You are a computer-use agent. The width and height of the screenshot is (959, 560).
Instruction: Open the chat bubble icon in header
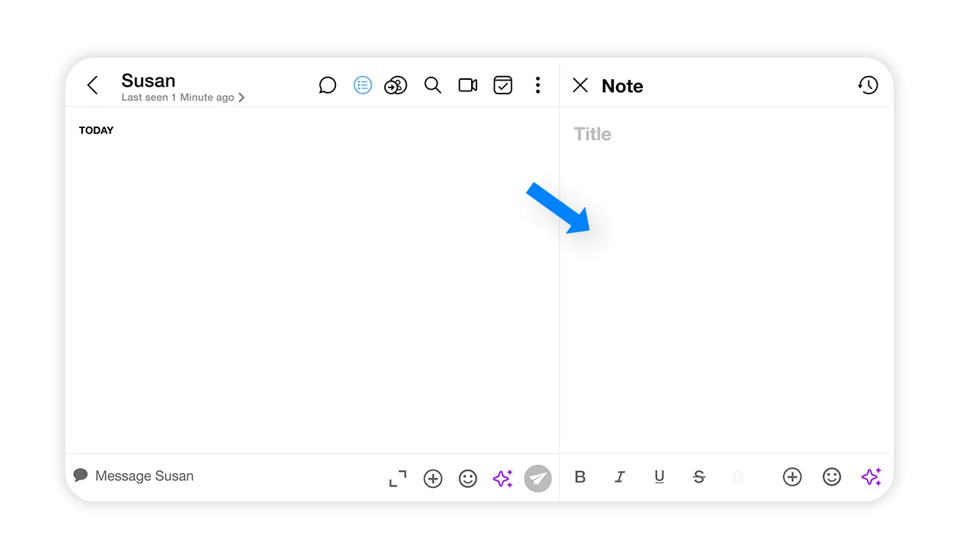(328, 85)
